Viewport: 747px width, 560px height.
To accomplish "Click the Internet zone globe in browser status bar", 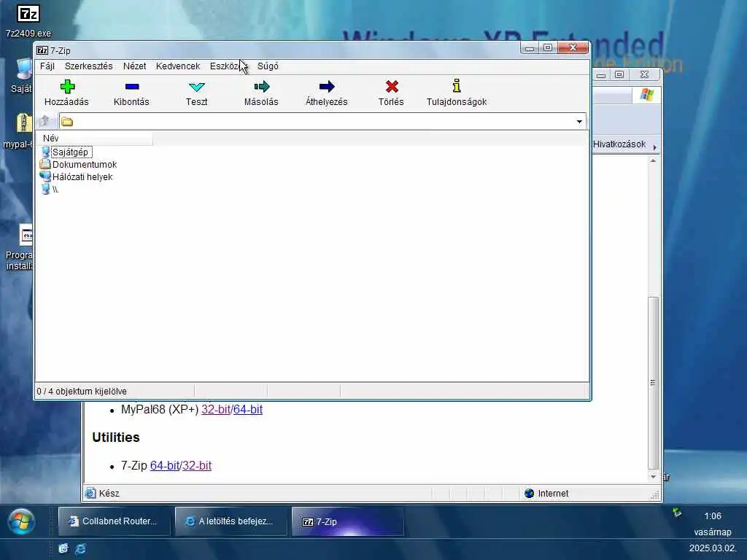I will 530,494.
